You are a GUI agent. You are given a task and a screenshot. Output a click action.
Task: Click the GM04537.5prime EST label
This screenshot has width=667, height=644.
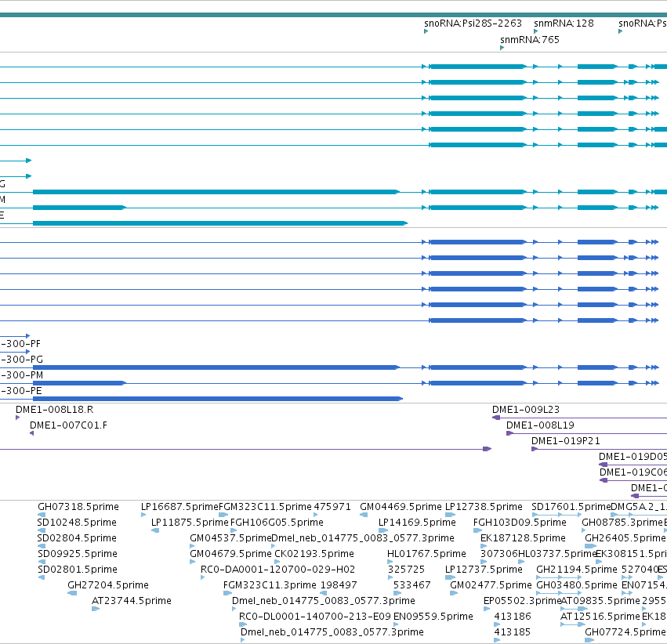tap(230, 538)
